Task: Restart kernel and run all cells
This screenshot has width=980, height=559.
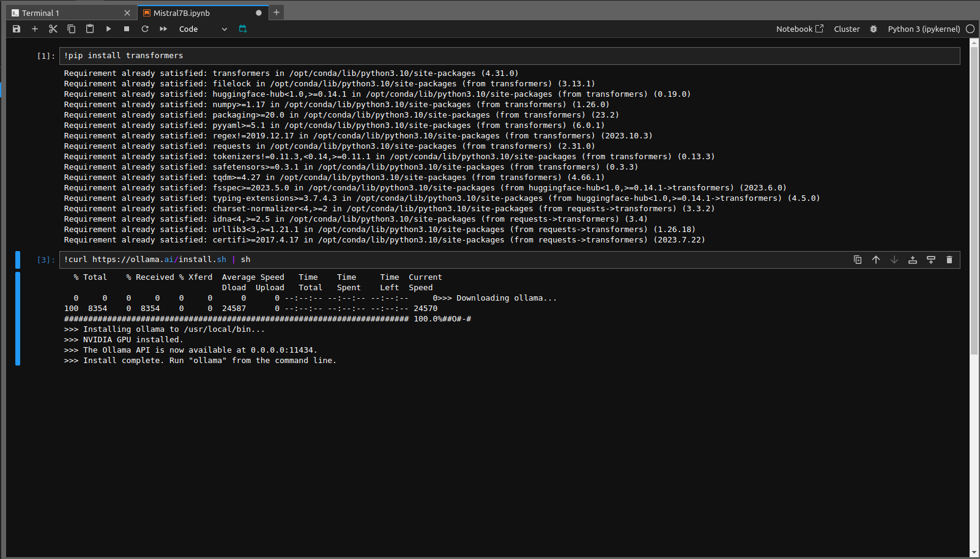Action: [163, 29]
